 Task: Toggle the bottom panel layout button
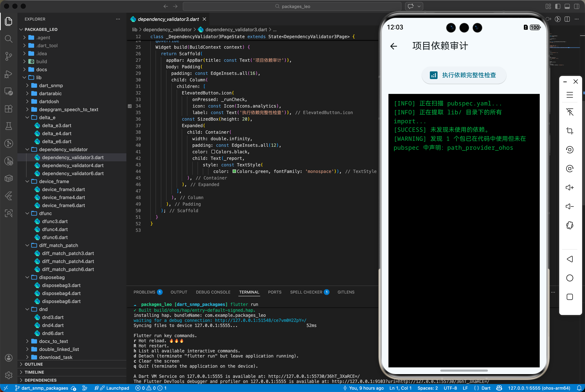(567, 6)
